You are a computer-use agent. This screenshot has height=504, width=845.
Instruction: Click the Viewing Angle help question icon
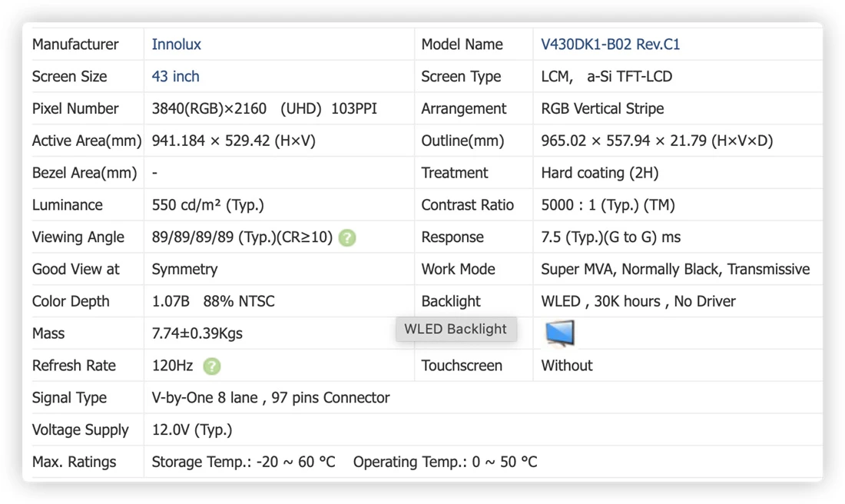pos(347,237)
